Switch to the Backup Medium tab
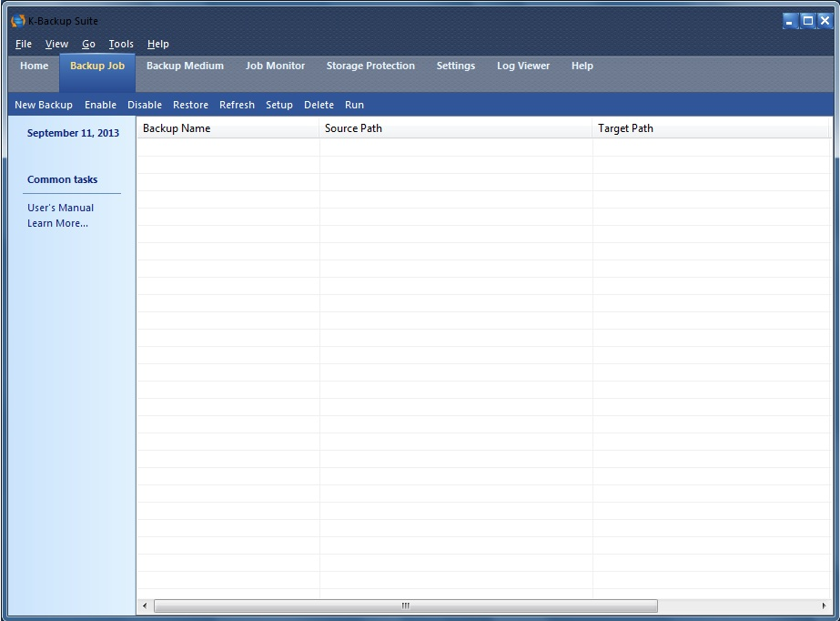This screenshot has width=840, height=621. pyautogui.click(x=185, y=66)
